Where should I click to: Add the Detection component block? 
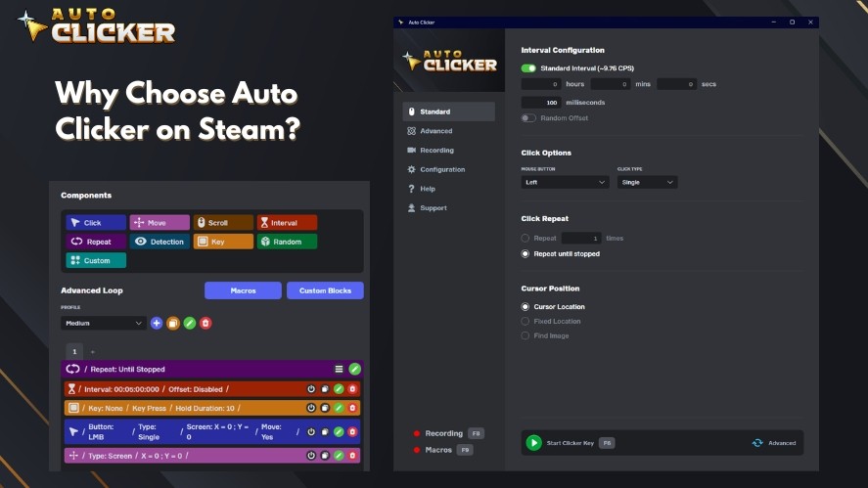tap(160, 242)
